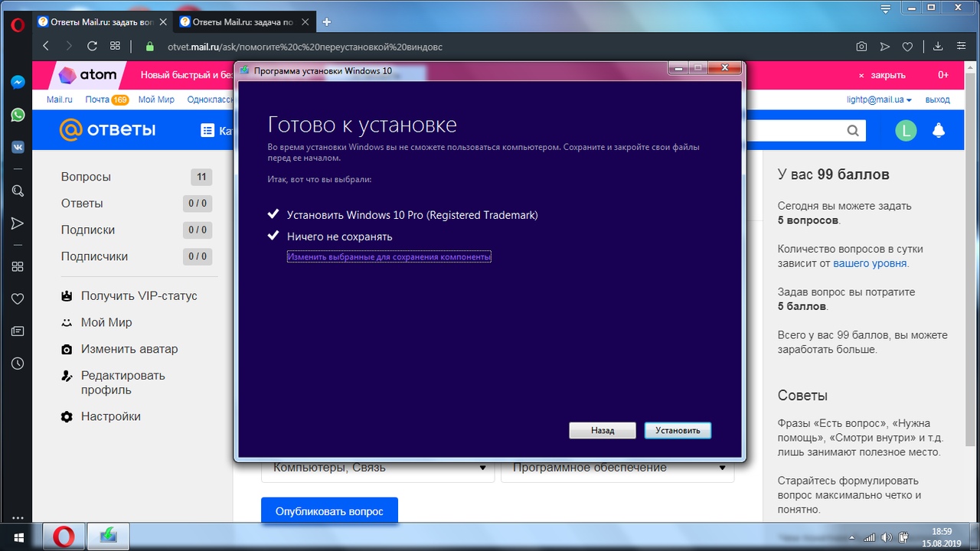The image size is (980, 551).
Task: Open the search icon in Opera sidebar
Action: pos(17,191)
